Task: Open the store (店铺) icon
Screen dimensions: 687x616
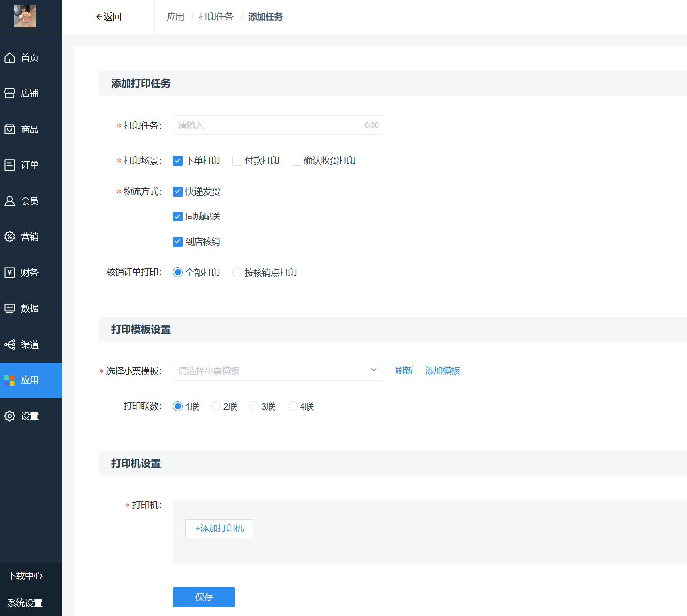Action: pos(10,93)
